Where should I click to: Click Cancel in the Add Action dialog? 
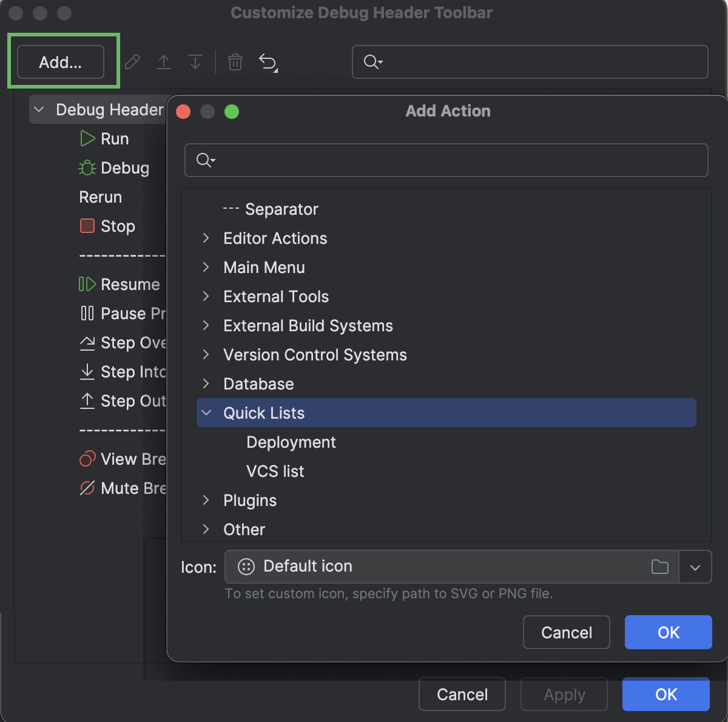(566, 632)
